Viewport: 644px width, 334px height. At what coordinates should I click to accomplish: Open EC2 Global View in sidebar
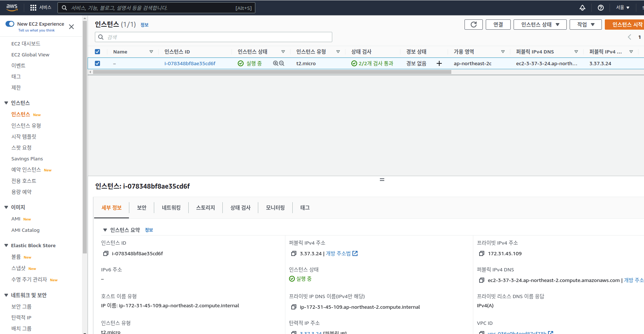pyautogui.click(x=30, y=55)
